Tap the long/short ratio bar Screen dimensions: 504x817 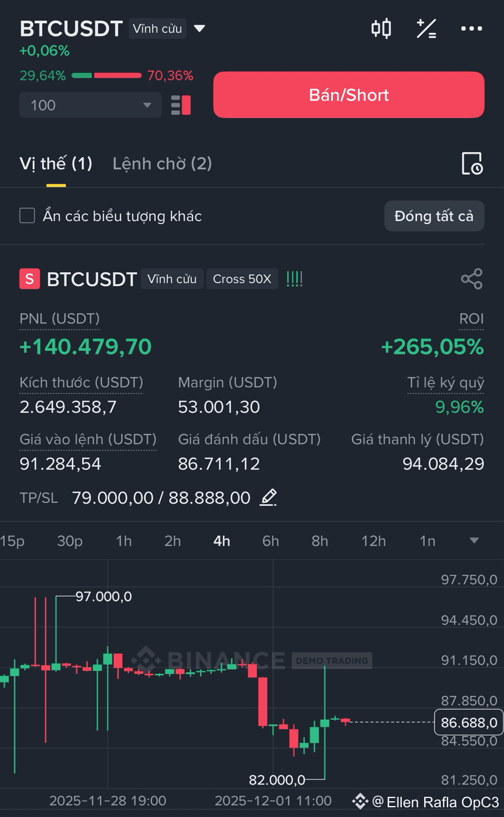pyautogui.click(x=107, y=75)
